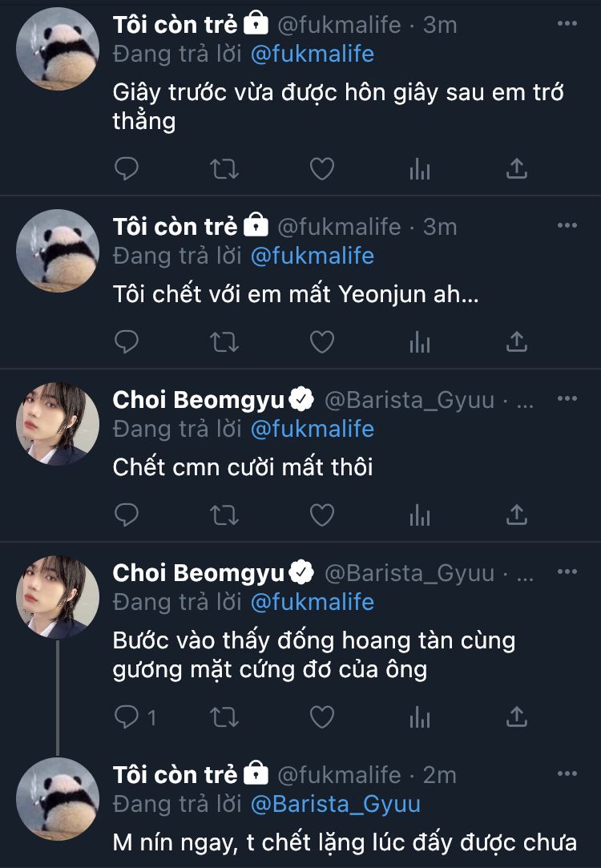
Task: Tap Choi Beomgyu's avatar on 'Chết cmn cười' tweet
Action: point(58,423)
